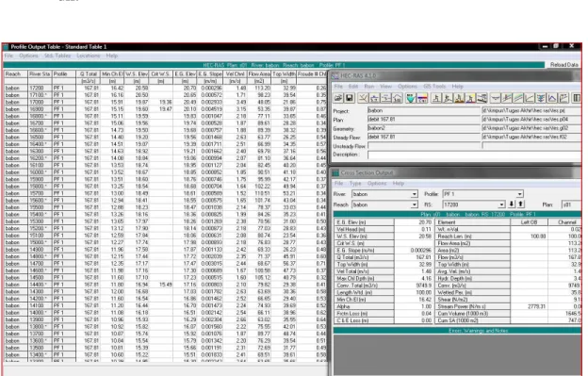The height and width of the screenshot is (376, 588).
Task: Click the Reload Data button
Action: point(564,65)
